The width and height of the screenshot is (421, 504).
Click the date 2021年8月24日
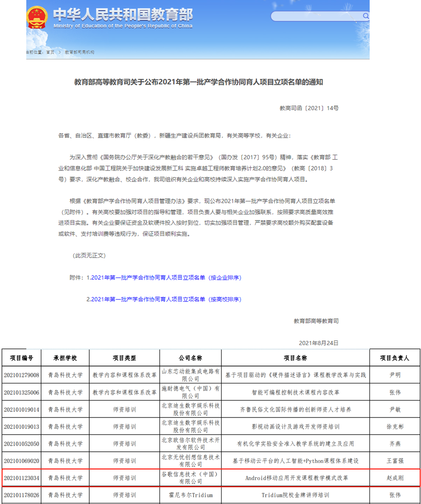tap(318, 343)
